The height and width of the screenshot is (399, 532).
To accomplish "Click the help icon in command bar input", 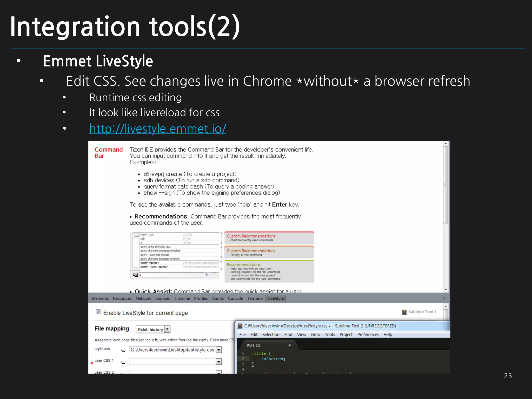I will click(206, 275).
